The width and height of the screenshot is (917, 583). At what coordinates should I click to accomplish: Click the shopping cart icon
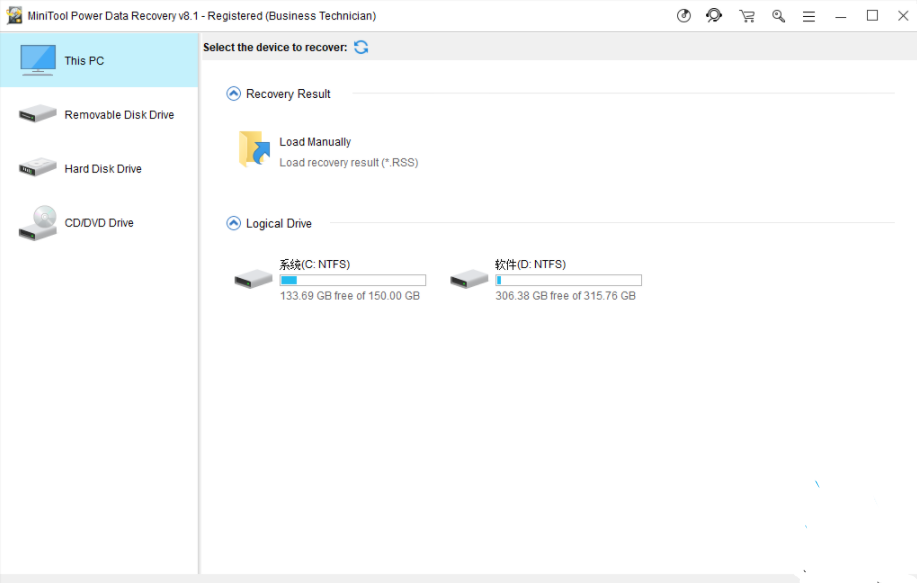(x=747, y=16)
